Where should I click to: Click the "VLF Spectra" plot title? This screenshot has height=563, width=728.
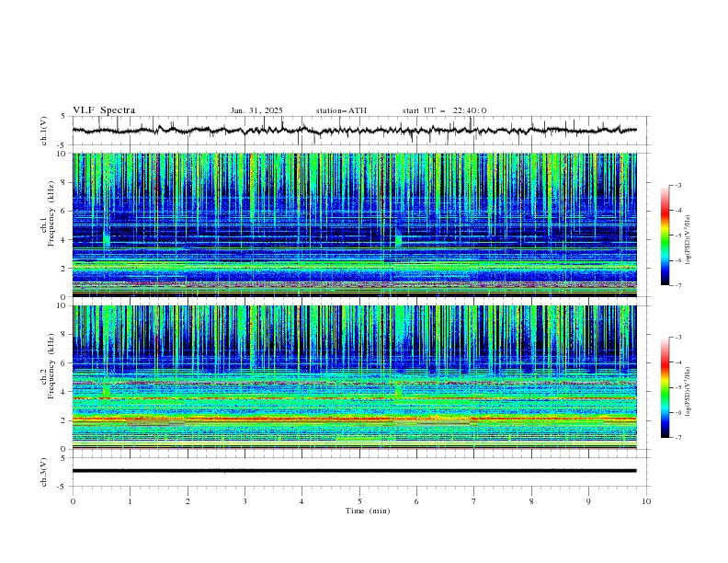(x=104, y=110)
